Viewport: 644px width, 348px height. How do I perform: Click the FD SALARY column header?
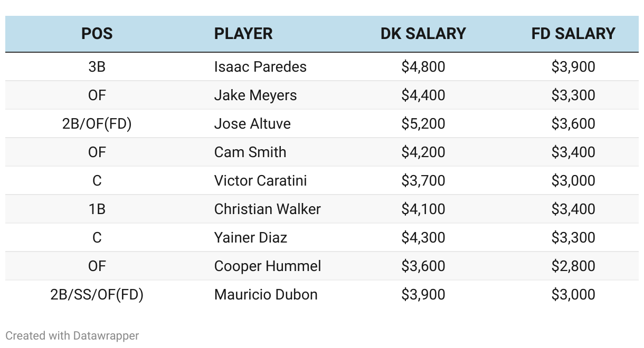(573, 34)
